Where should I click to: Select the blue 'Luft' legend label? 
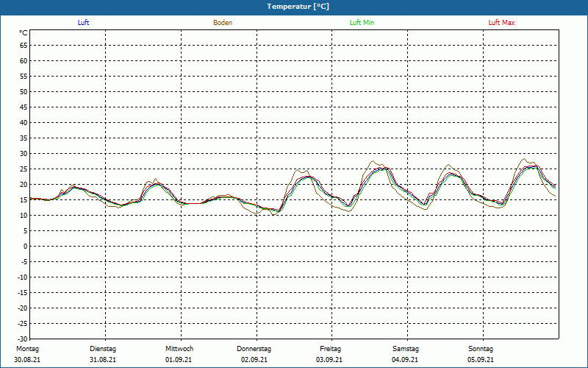(83, 23)
